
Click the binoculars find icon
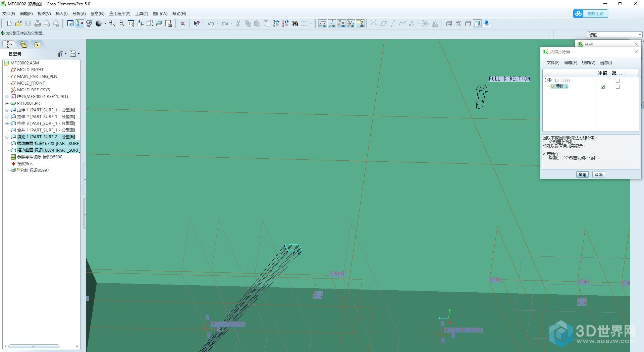tap(295, 23)
